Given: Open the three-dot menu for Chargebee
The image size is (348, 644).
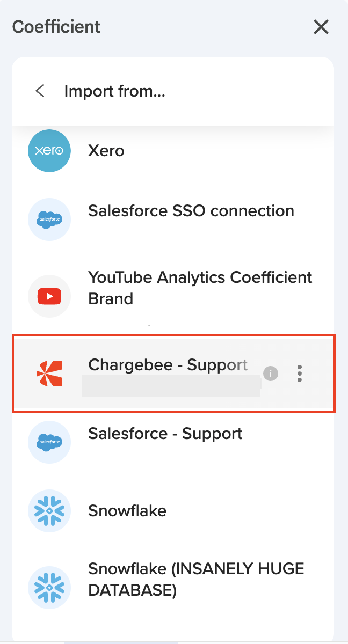Looking at the screenshot, I should [300, 374].
